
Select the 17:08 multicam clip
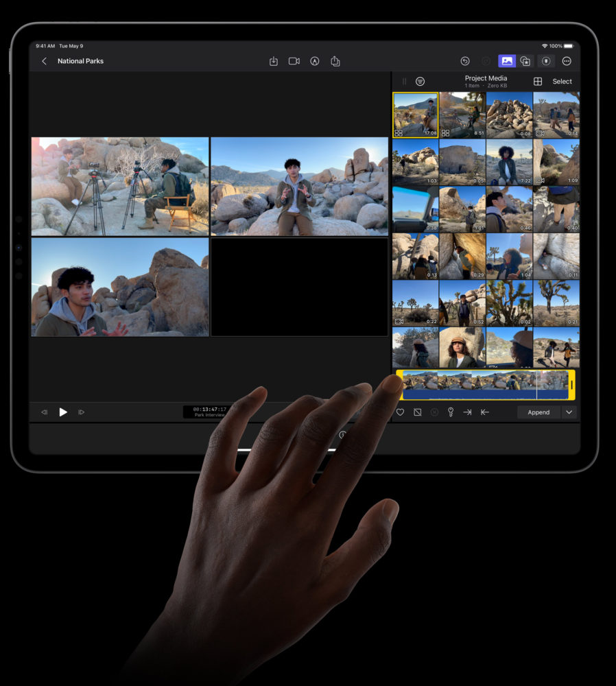pyautogui.click(x=415, y=115)
